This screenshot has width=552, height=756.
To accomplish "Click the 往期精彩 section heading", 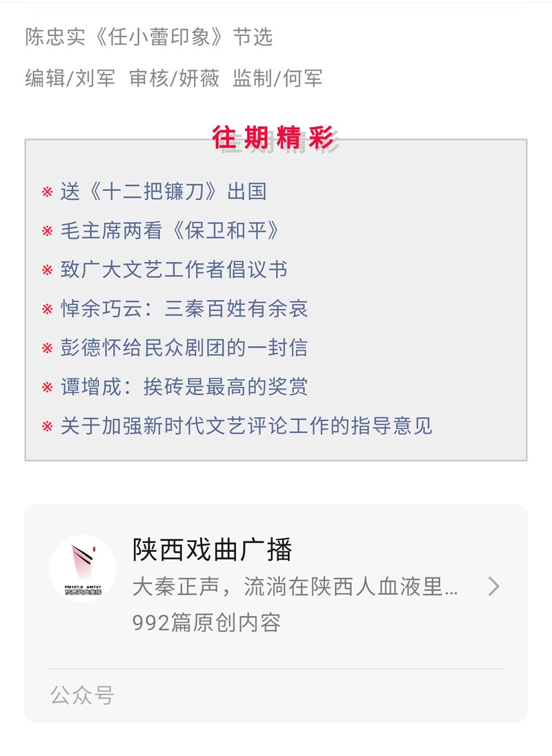I will click(273, 138).
